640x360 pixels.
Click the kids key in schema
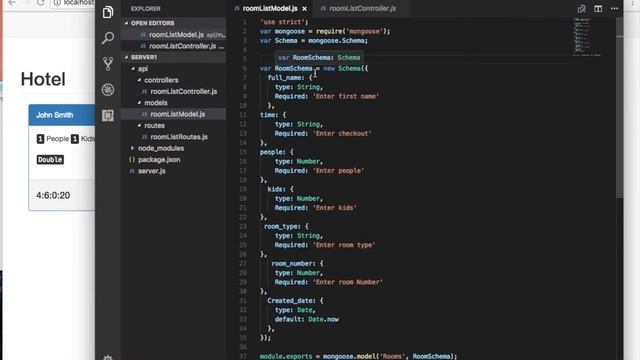click(x=276, y=189)
